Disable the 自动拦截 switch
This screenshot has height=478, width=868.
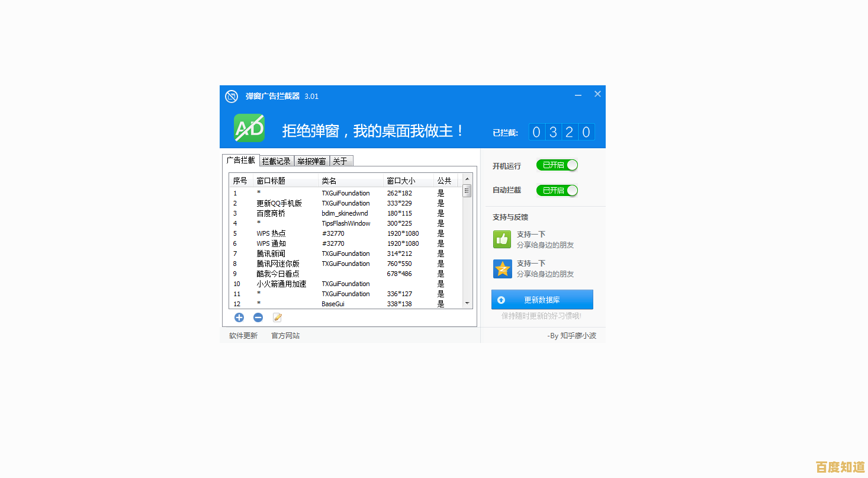557,190
